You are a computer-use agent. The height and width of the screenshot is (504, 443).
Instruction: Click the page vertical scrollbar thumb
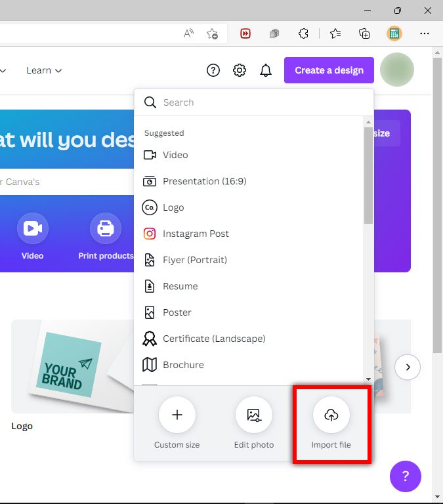[x=437, y=205]
